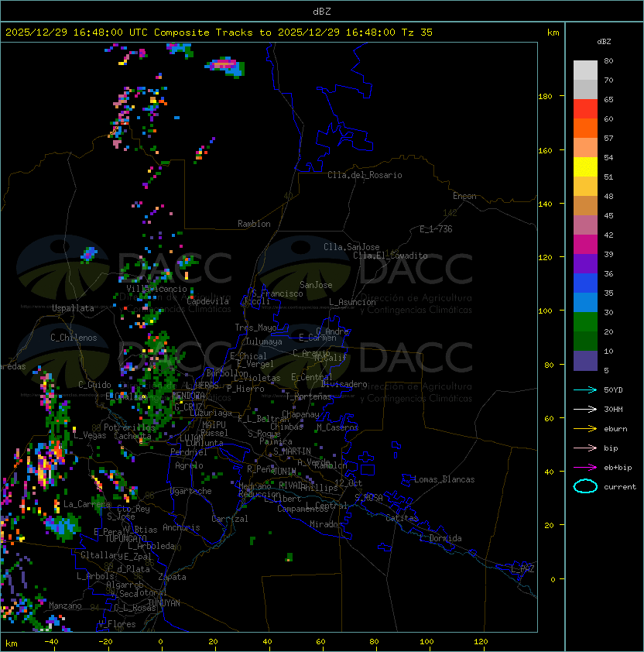
Task: Click the cyan 50YD arrow in legend
Action: 585,389
